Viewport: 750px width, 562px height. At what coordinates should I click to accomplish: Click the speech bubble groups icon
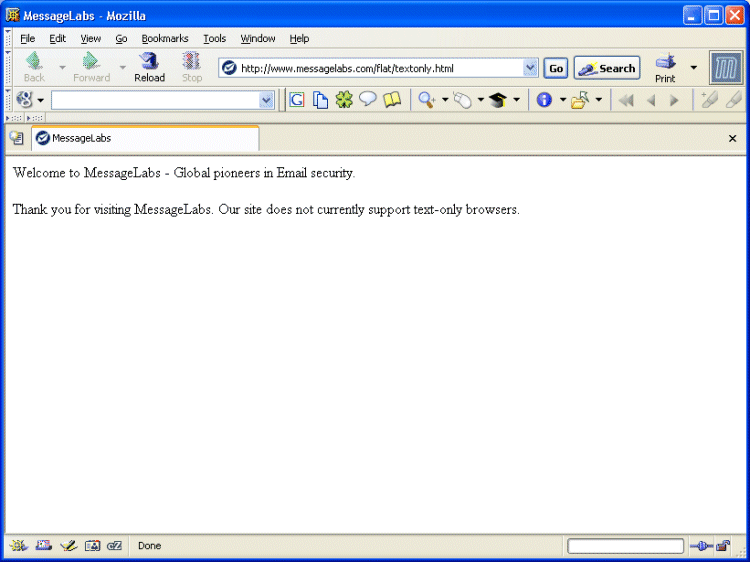tap(367, 99)
